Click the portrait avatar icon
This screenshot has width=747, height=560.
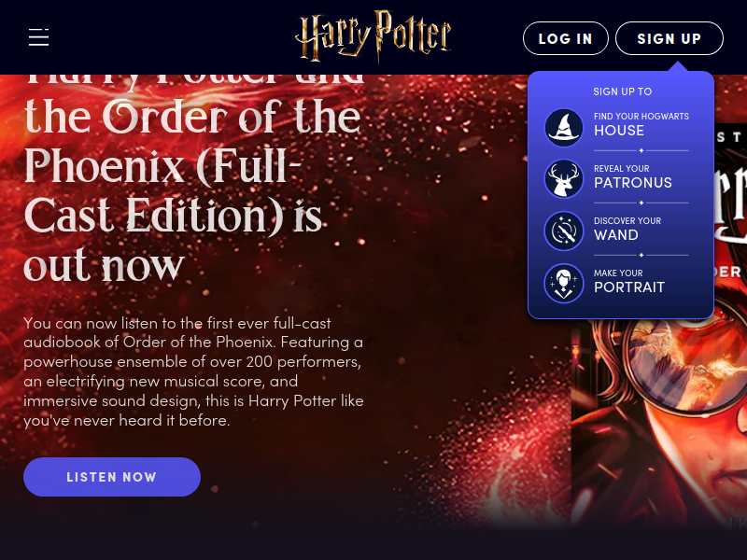[x=564, y=284]
